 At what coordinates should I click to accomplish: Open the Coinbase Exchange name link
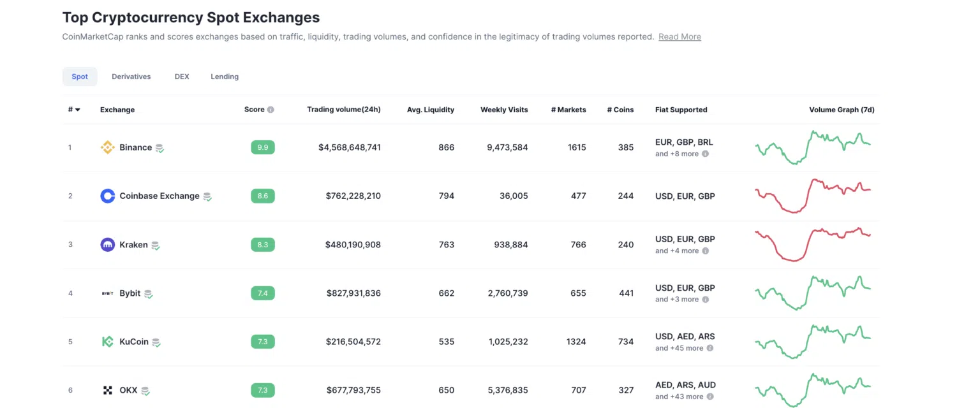pos(160,196)
